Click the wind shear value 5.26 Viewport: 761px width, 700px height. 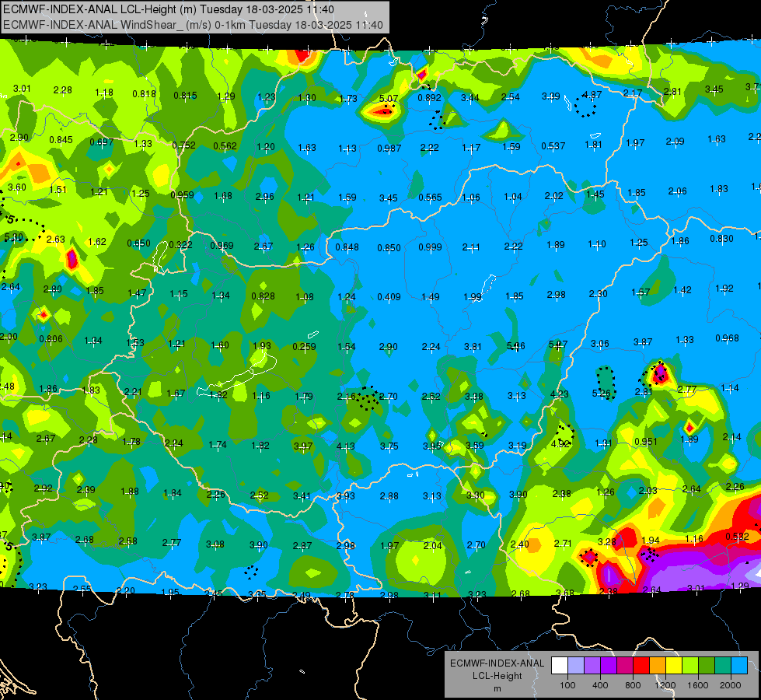602,393
